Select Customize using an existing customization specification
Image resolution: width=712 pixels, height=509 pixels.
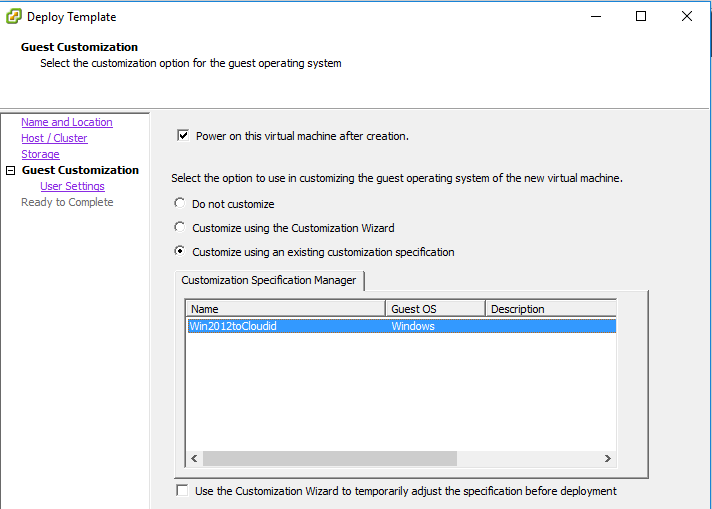(180, 251)
